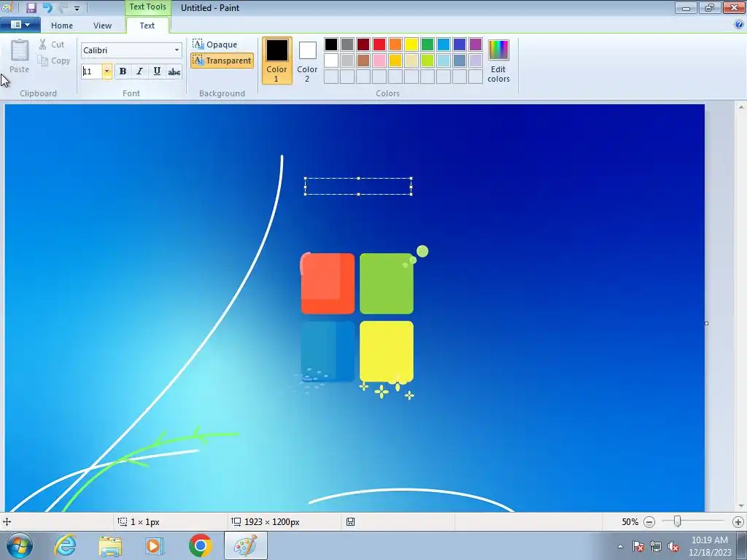Click the clock showing 10:19 AM
This screenshot has height=560, width=747.
point(709,540)
